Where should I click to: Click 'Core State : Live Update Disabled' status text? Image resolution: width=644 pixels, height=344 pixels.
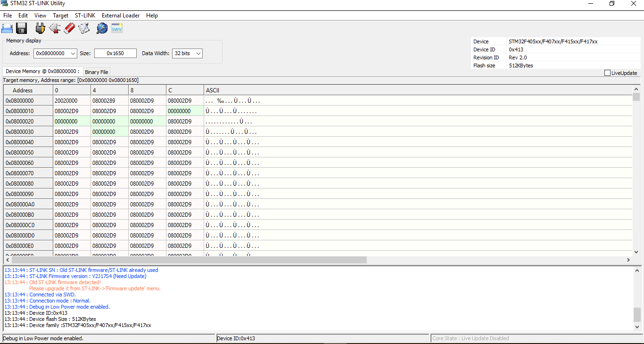click(x=471, y=338)
